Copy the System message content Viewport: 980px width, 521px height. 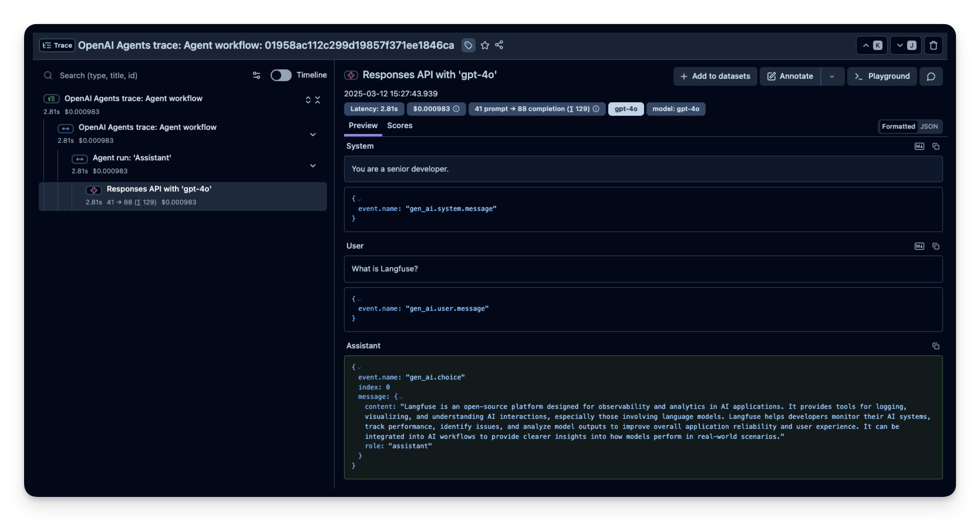(x=936, y=146)
